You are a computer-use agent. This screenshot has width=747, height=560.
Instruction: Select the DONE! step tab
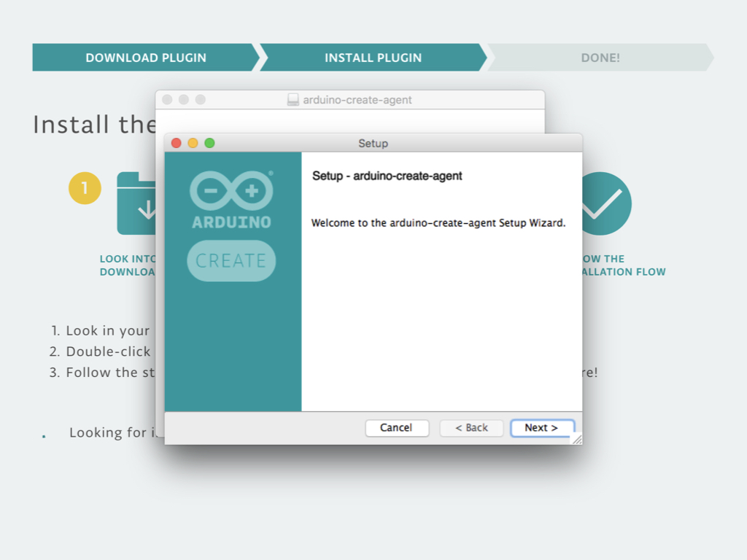point(600,58)
